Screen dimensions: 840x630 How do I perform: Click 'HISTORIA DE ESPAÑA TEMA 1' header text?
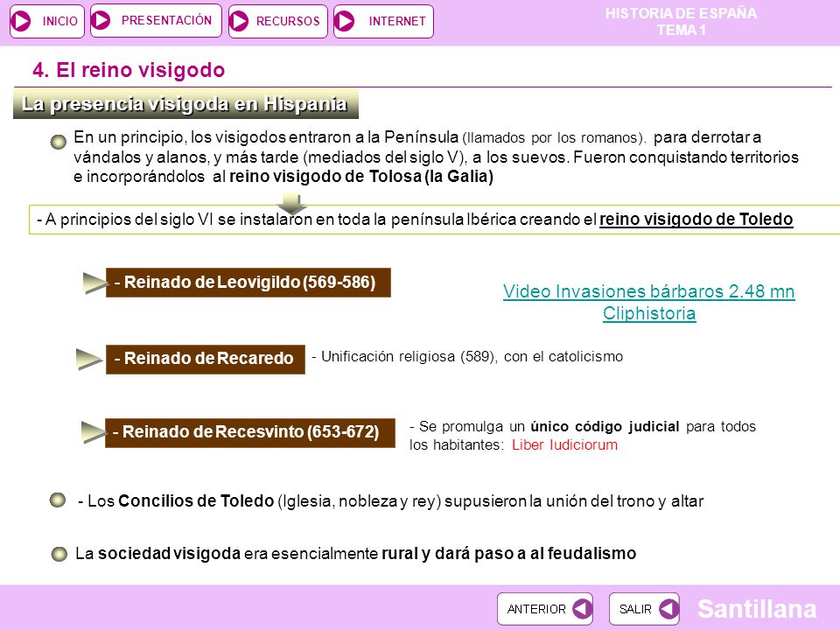[x=681, y=21]
